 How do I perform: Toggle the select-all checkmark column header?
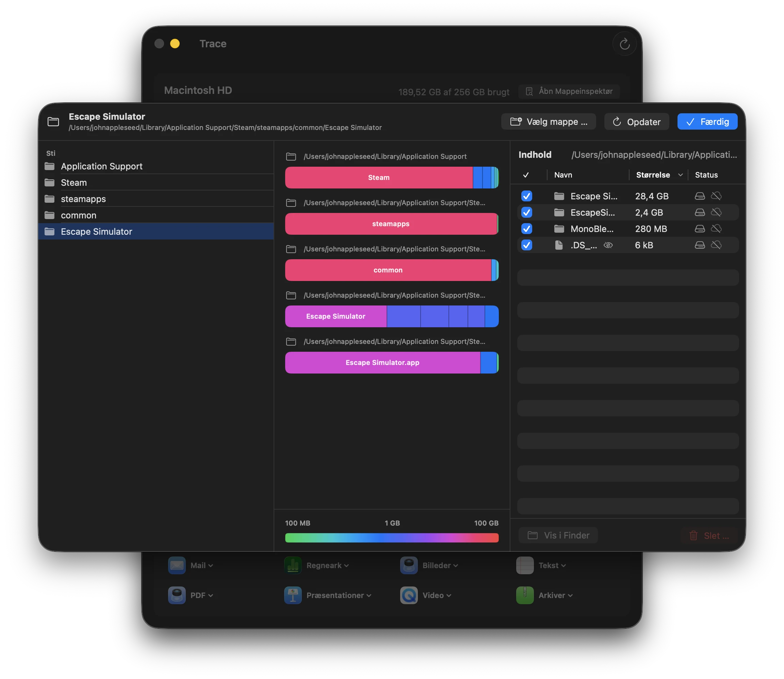[x=526, y=175]
